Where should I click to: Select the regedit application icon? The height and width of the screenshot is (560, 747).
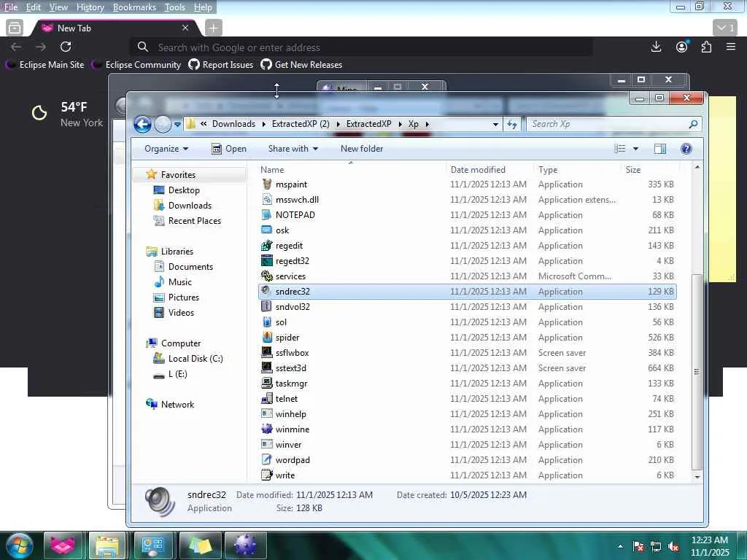pos(267,245)
